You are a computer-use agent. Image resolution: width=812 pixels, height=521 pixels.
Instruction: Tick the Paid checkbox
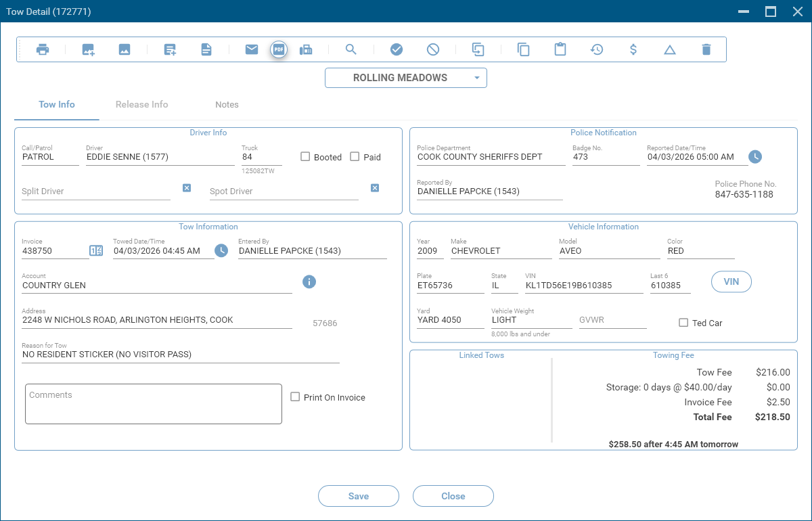pyautogui.click(x=355, y=157)
